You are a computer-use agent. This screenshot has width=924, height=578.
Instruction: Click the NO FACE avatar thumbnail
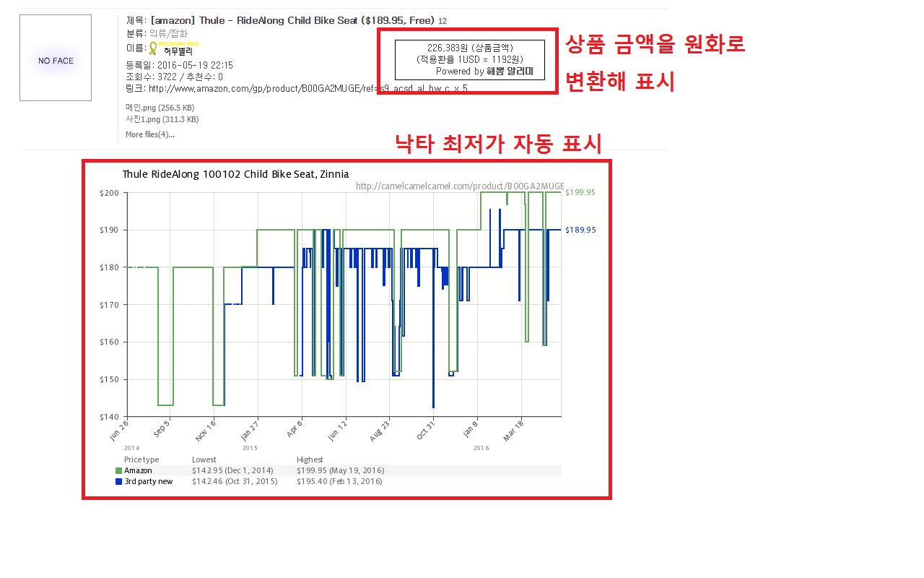56,58
